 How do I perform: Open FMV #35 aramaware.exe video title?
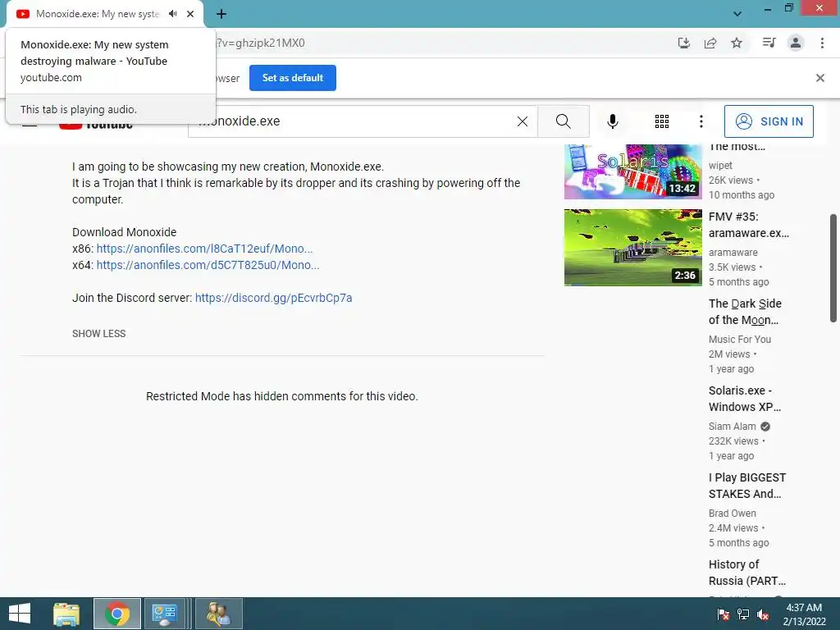click(x=748, y=225)
